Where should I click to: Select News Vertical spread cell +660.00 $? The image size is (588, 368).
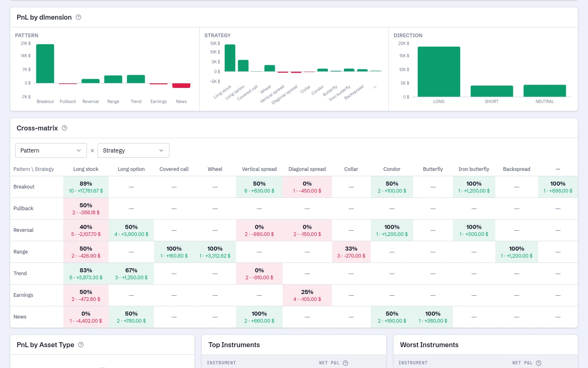(259, 317)
